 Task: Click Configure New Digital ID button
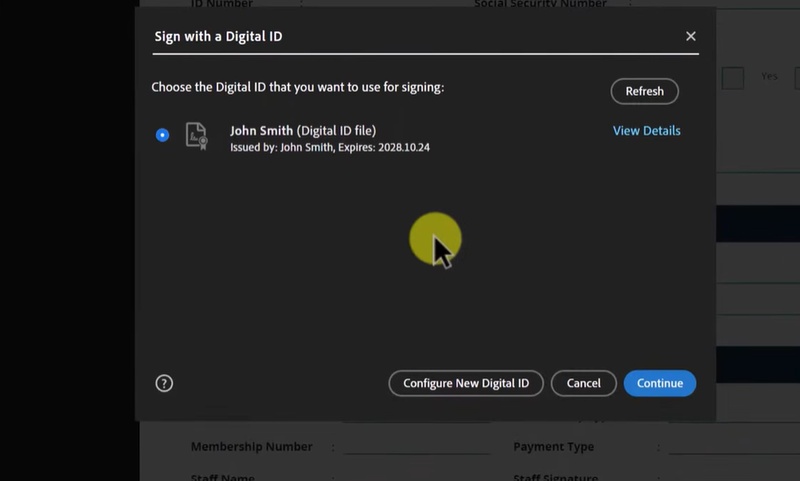466,383
